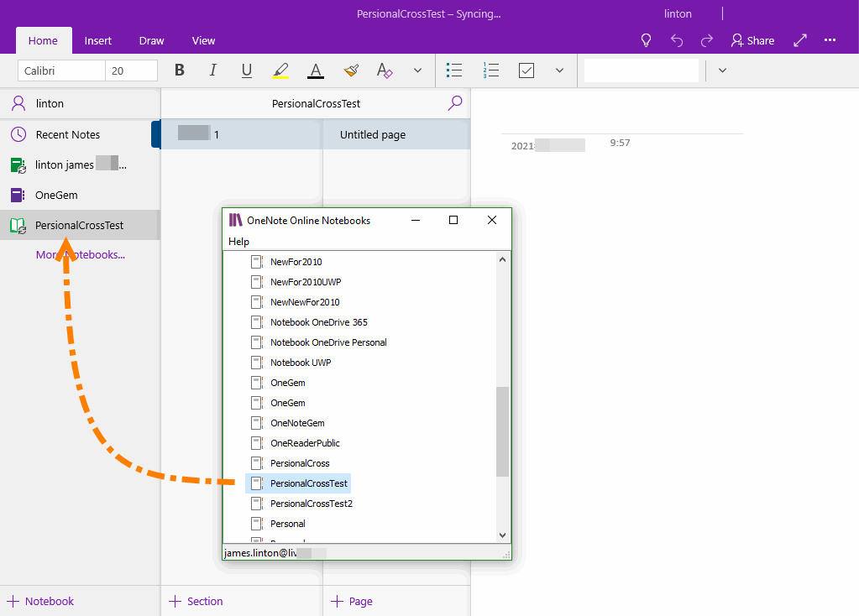
Task: Apply font color with A icon
Action: (315, 70)
